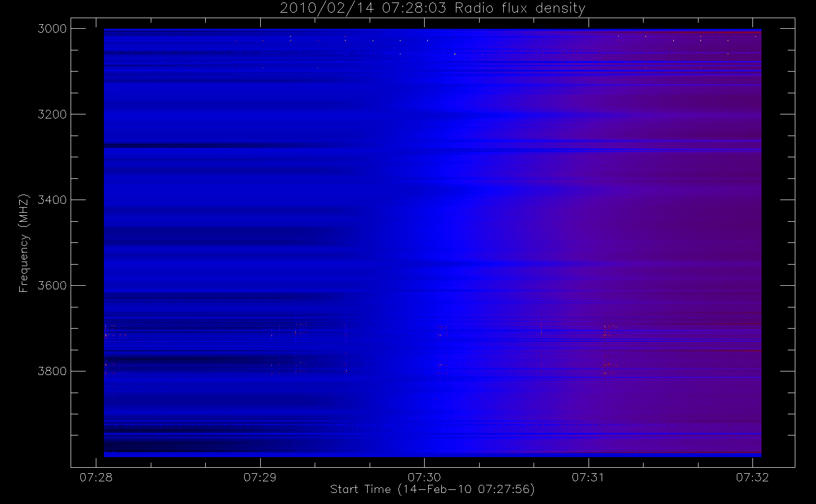Click the 3800 frequency tick label

click(x=52, y=371)
